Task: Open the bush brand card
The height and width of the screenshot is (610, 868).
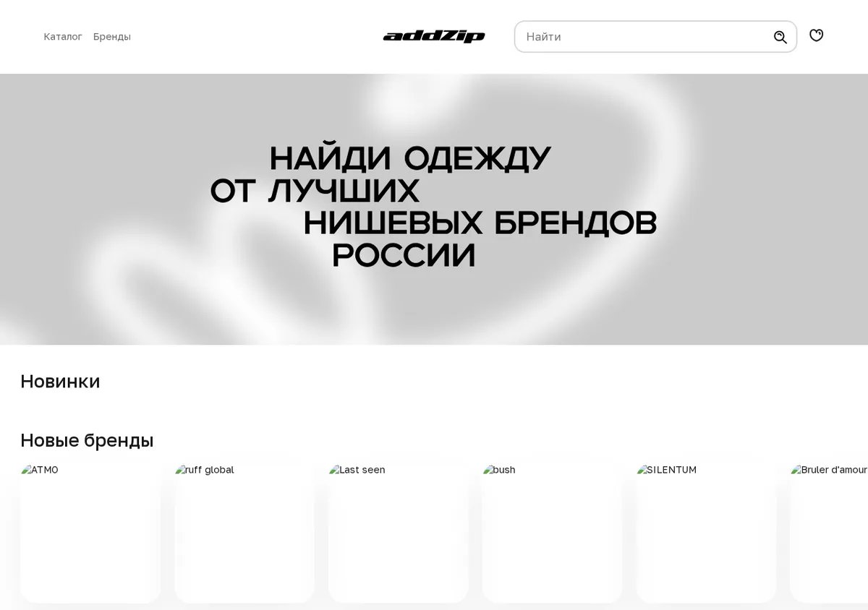Action: (553, 533)
